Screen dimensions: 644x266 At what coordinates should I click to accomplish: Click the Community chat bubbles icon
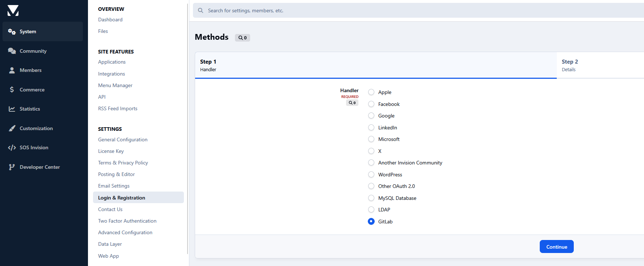pyautogui.click(x=12, y=51)
